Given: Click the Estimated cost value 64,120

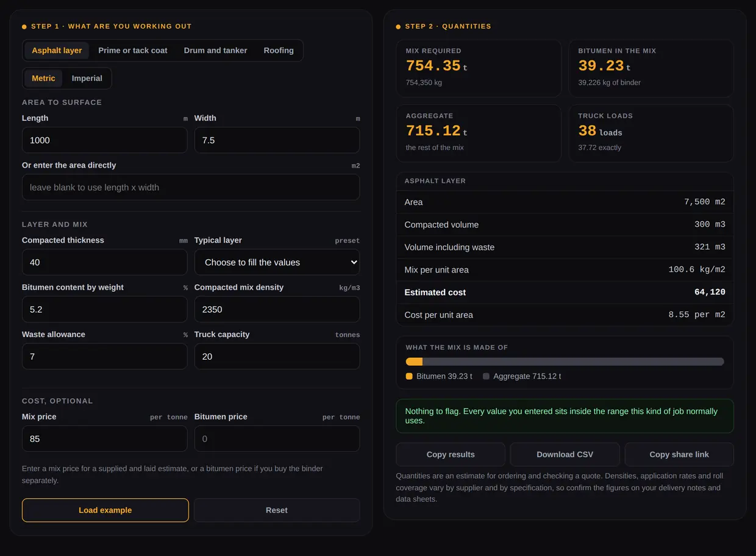Looking at the screenshot, I should pos(710,292).
